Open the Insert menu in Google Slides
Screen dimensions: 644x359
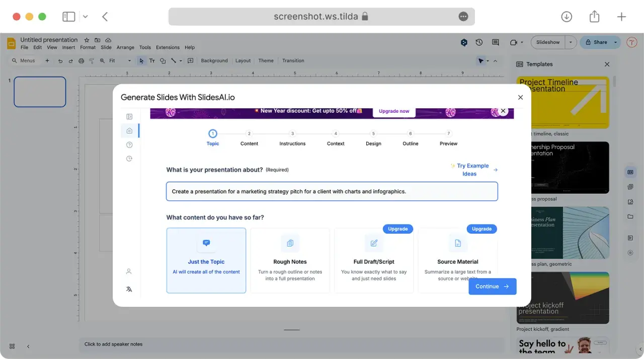(69, 47)
